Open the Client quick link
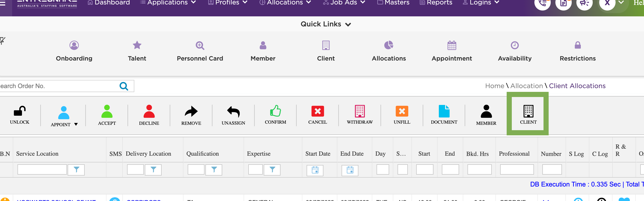644x201 pixels. tap(326, 51)
